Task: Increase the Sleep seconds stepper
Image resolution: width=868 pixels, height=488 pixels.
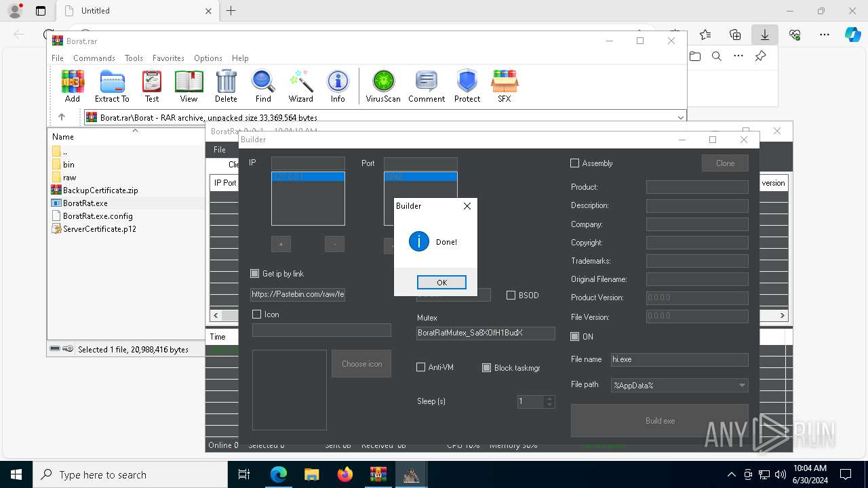Action: 550,399
